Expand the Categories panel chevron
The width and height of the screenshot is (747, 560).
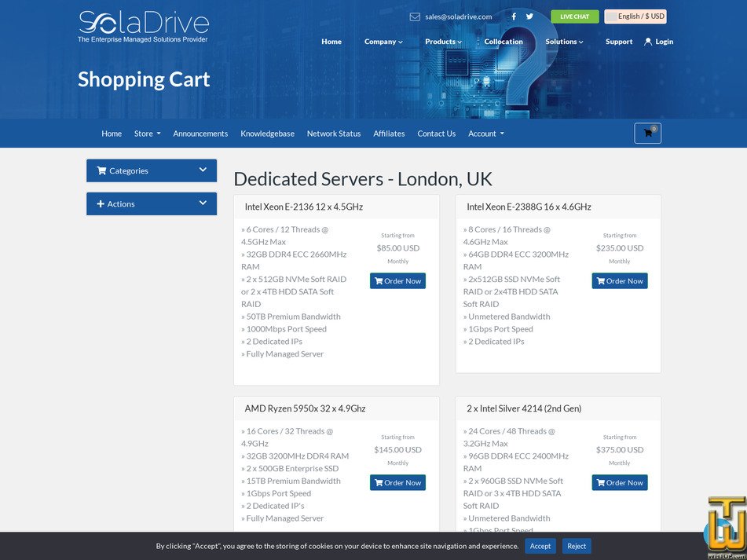point(203,170)
